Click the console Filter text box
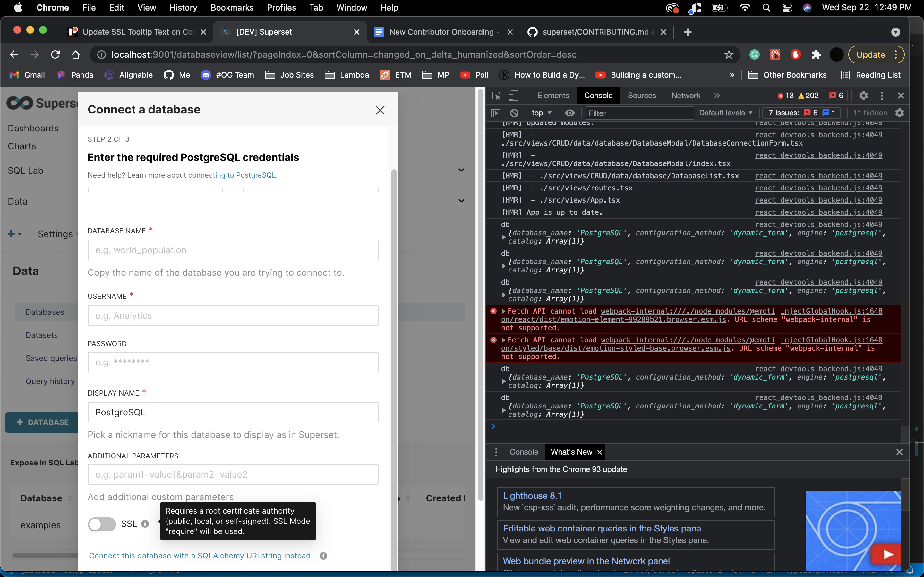This screenshot has height=577, width=924. click(639, 113)
